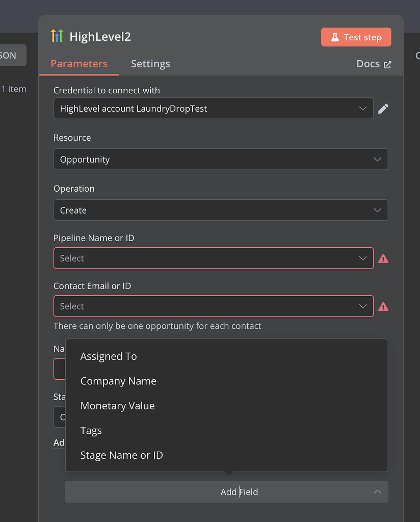Open documentation via the external-link icon beside Docs
Screen dimensions: 420x522
click(388, 63)
